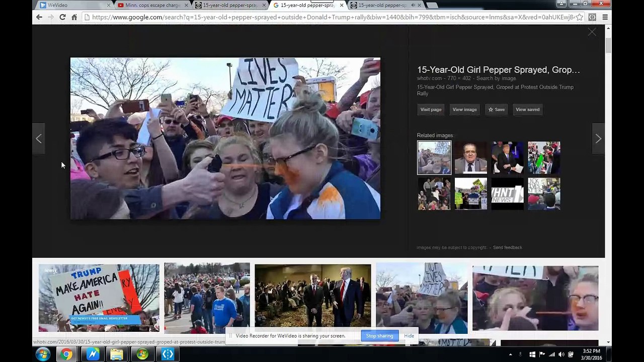Open the Windows Start menu

coord(43,354)
